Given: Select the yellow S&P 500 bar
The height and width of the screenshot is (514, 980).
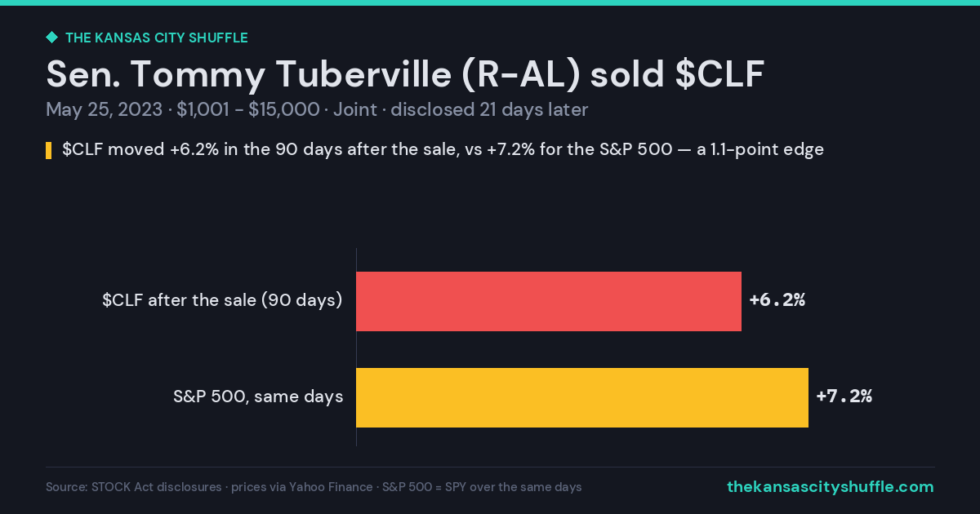Looking at the screenshot, I should [582, 397].
